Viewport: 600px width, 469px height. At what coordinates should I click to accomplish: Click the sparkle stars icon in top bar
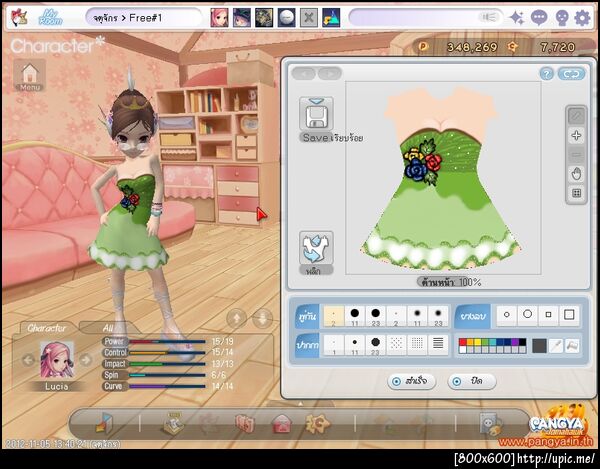tap(517, 18)
